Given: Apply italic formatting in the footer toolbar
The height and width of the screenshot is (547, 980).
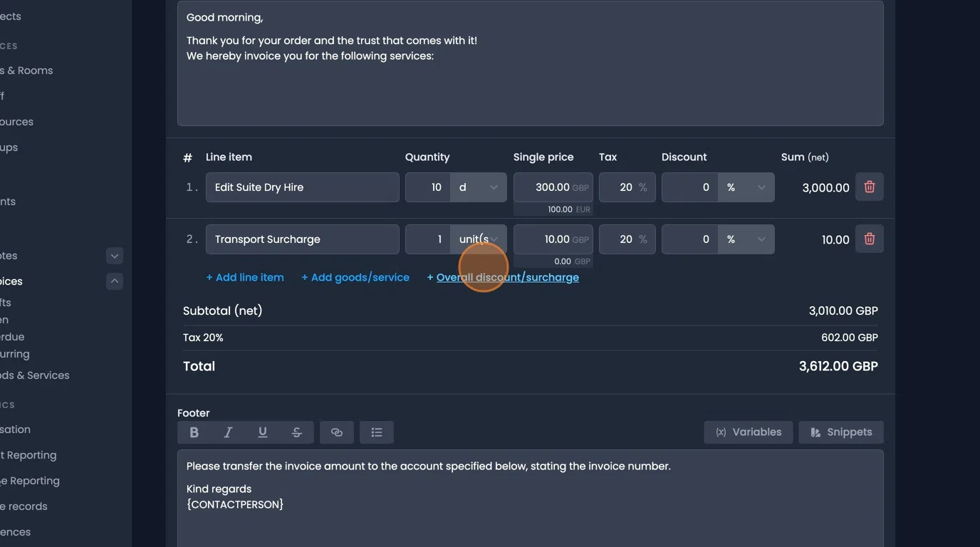Looking at the screenshot, I should point(228,432).
